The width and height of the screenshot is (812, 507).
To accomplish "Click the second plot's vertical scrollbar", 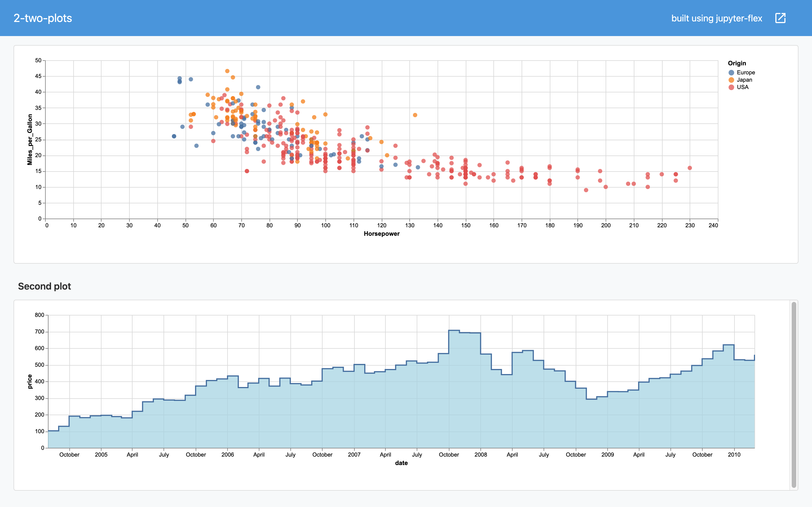I will tap(794, 395).
